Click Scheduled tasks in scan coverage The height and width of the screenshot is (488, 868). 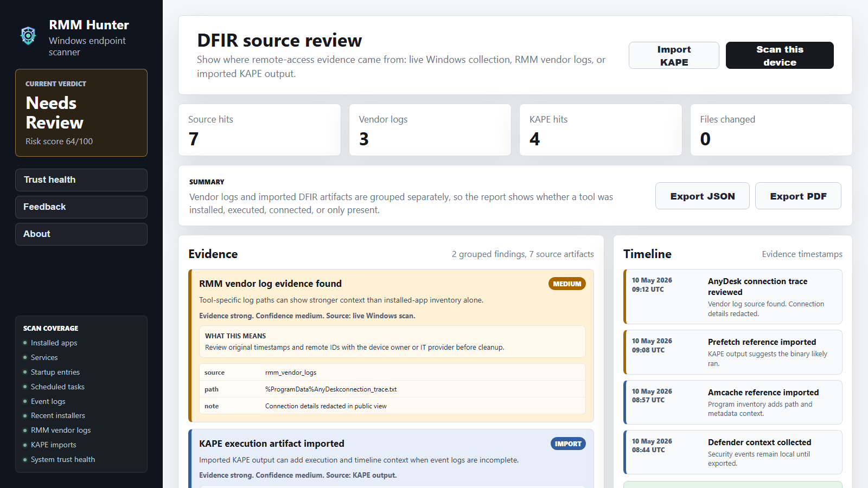(58, 387)
